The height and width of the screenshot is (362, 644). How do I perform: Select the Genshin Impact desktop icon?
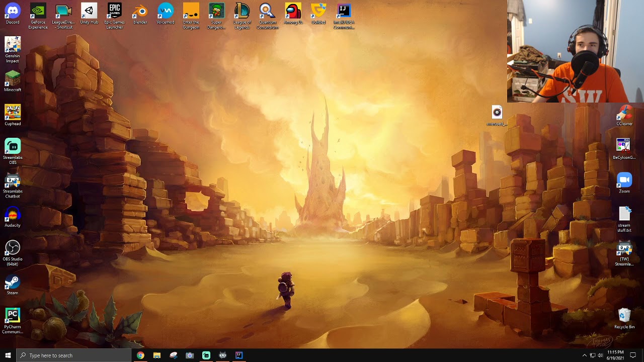click(x=13, y=50)
